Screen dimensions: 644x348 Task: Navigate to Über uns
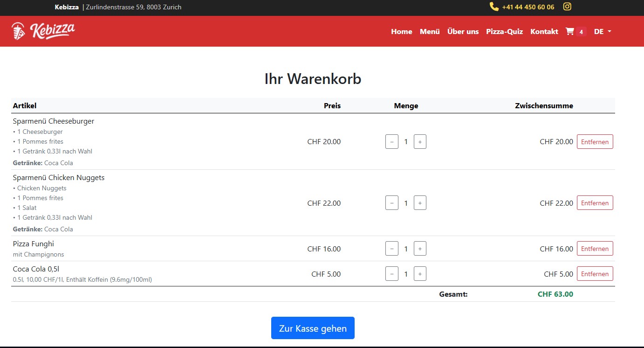point(463,31)
